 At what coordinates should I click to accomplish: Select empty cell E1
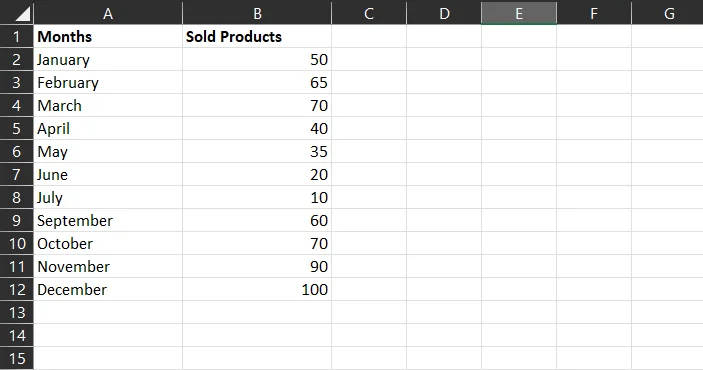pyautogui.click(x=519, y=36)
